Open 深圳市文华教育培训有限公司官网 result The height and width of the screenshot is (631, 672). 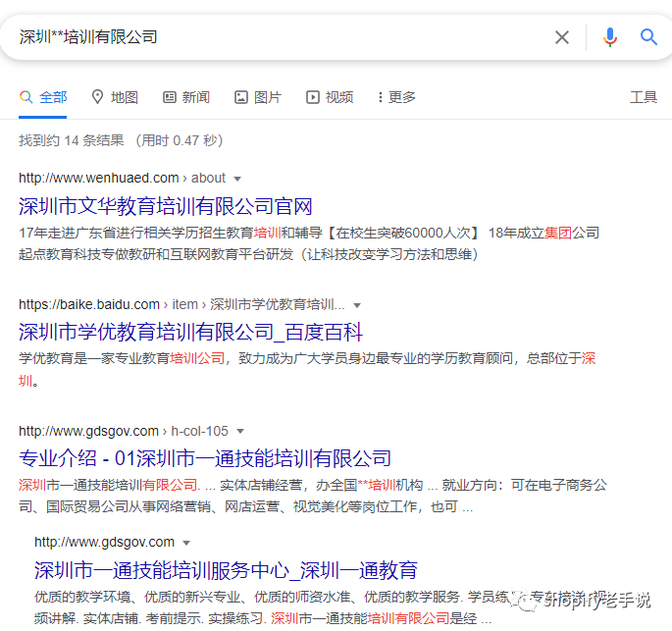(166, 206)
